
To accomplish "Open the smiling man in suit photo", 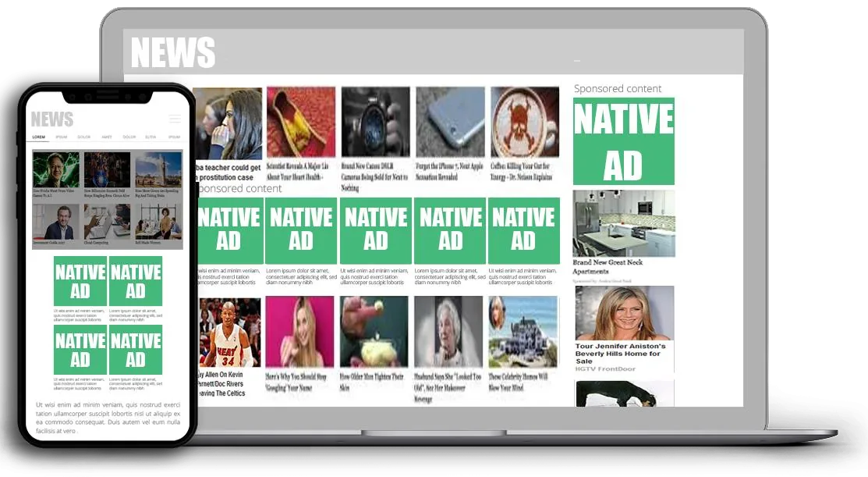I will pos(56,222).
